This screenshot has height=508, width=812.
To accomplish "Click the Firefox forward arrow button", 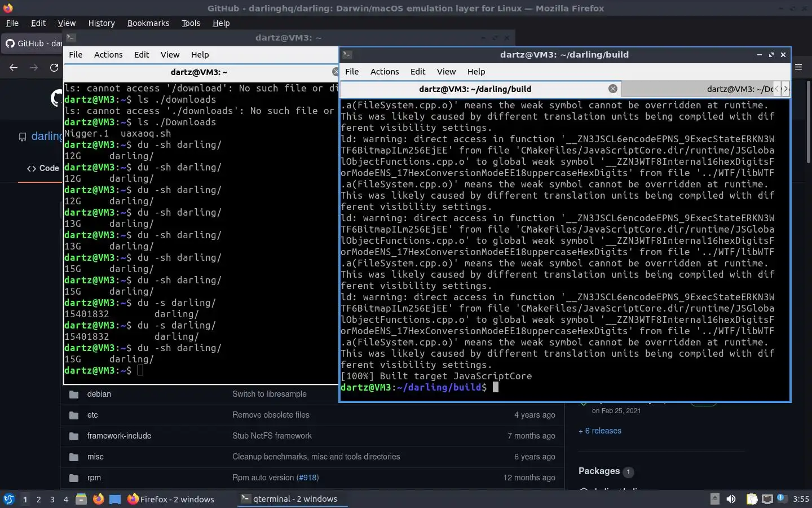I will click(x=34, y=68).
